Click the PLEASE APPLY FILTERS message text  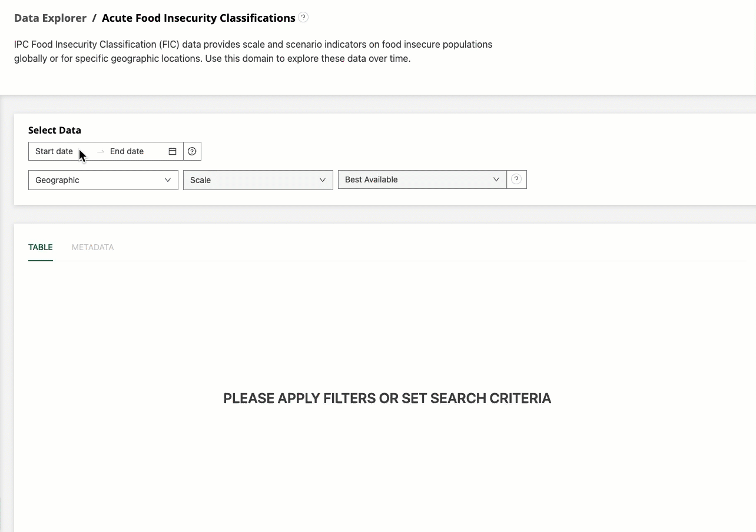(387, 398)
